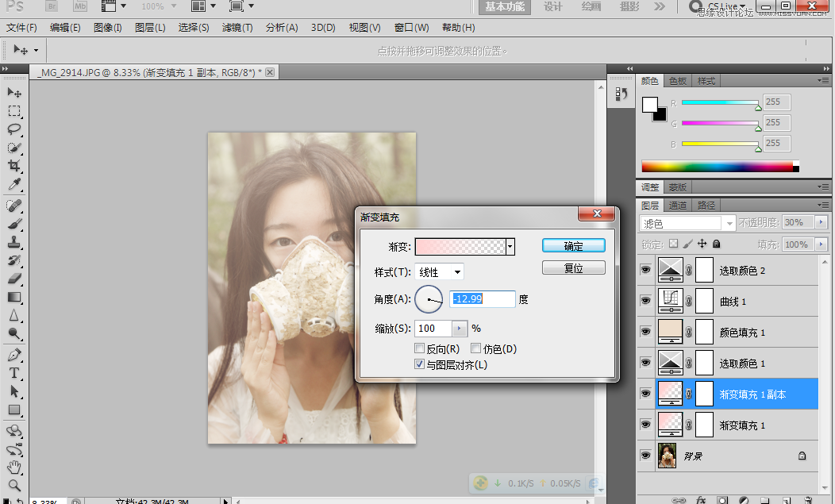Close the 渐变填充 dialog
This screenshot has height=504, width=835.
click(597, 214)
